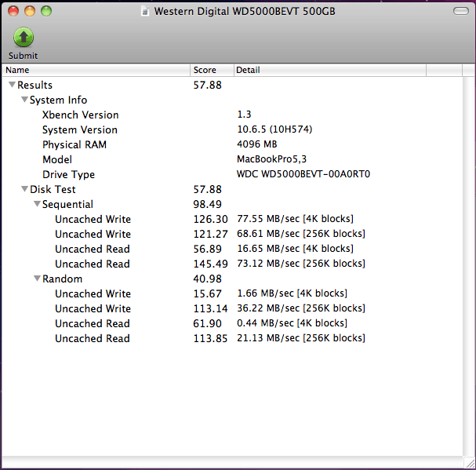Select the Xbench Version row
Image resolution: width=476 pixels, height=470 pixels.
point(232,115)
